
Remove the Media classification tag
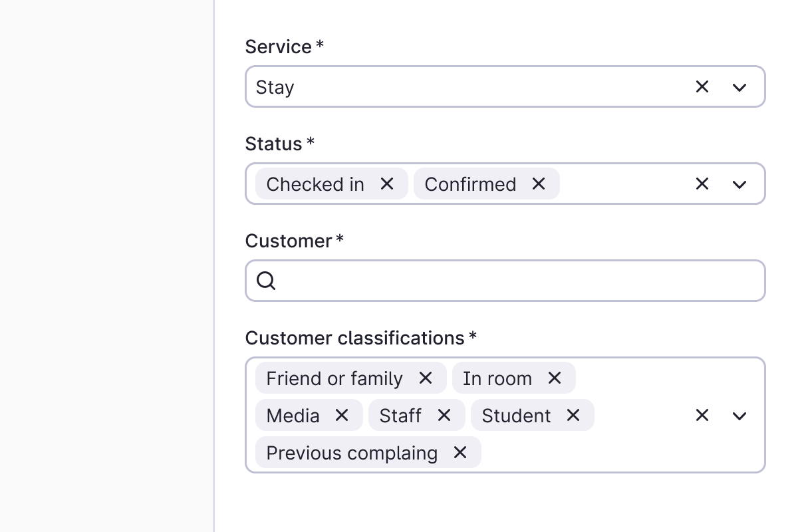[x=342, y=415]
